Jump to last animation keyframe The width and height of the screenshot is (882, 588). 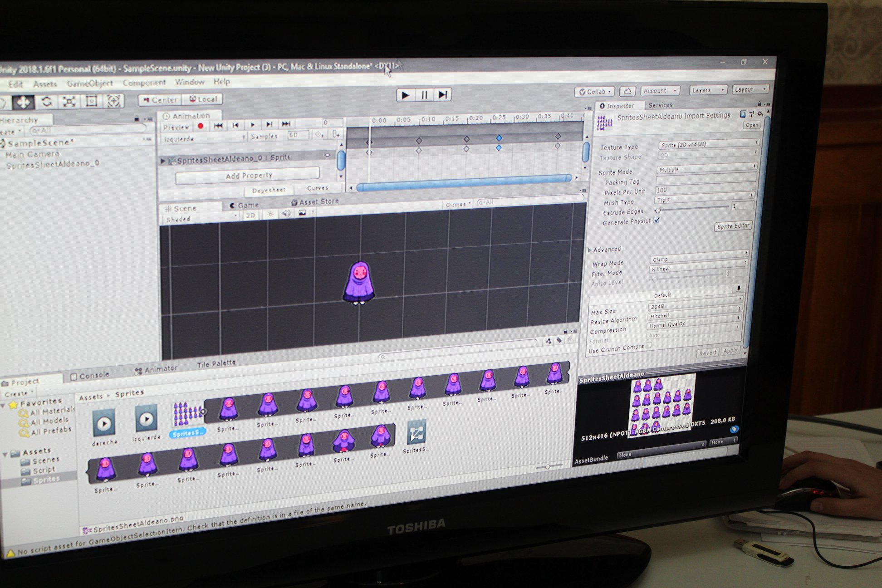click(x=286, y=124)
